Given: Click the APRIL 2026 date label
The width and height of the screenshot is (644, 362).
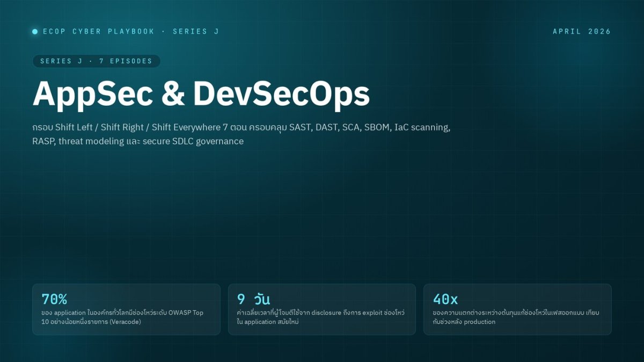Looking at the screenshot, I should tap(582, 32).
